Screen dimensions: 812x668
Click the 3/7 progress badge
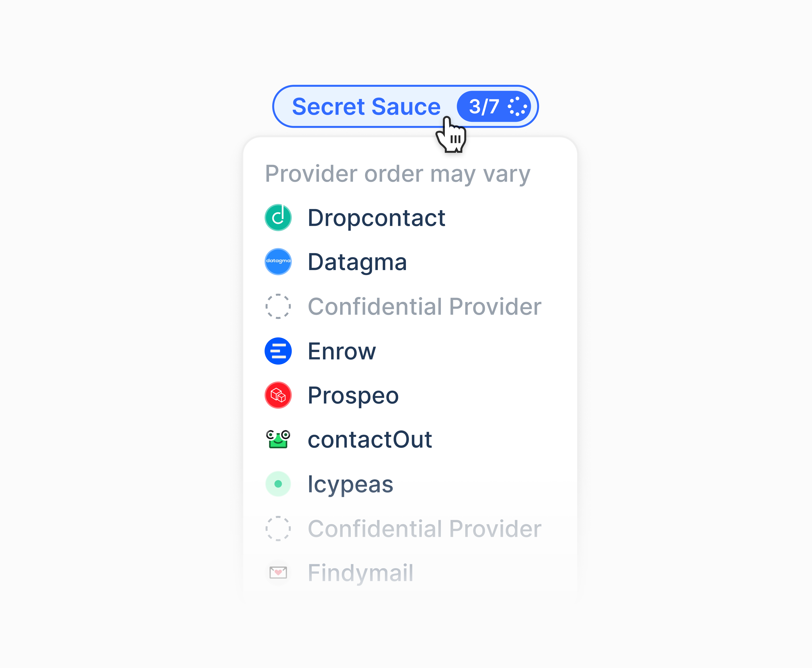coord(484,107)
